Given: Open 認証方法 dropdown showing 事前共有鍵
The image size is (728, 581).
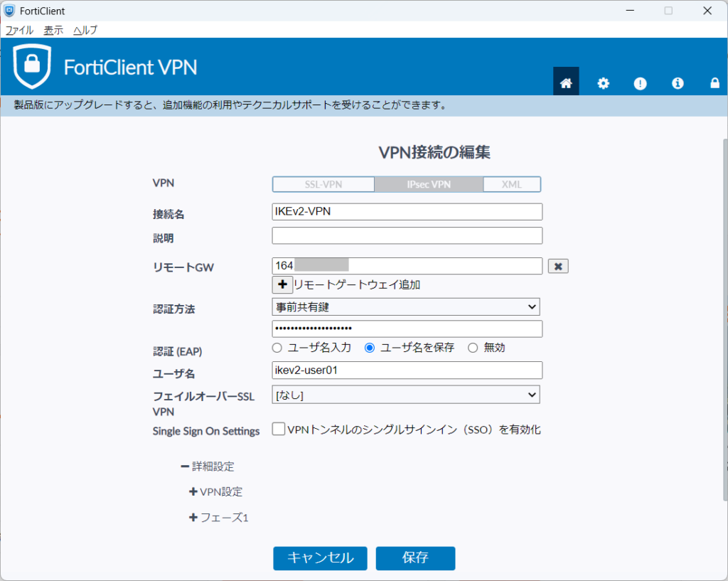Looking at the screenshot, I should [x=406, y=307].
